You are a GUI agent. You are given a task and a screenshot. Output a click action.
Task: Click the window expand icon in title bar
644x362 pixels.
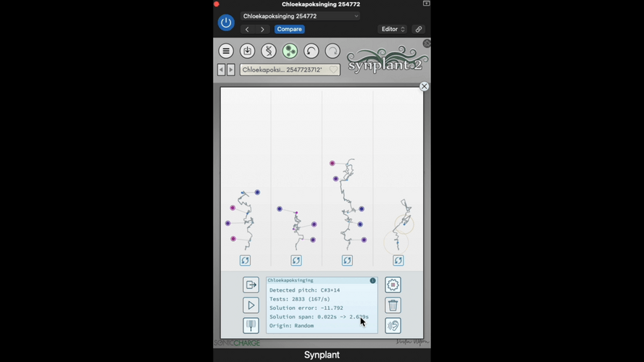[x=427, y=4]
